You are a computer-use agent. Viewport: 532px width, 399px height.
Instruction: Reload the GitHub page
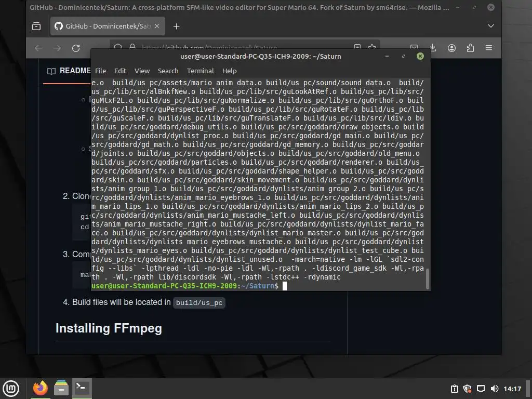[x=76, y=48]
